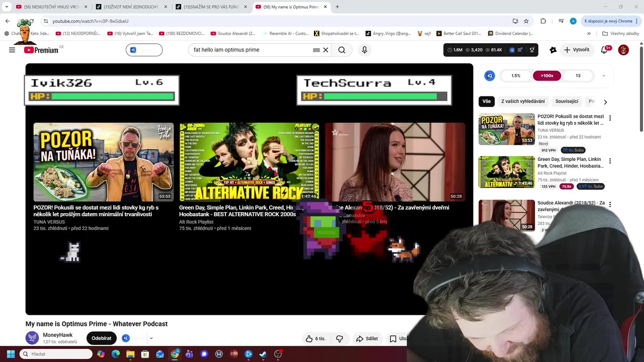The image size is (644, 362).
Task: Open File Explorer from the taskbar
Action: point(130,354)
